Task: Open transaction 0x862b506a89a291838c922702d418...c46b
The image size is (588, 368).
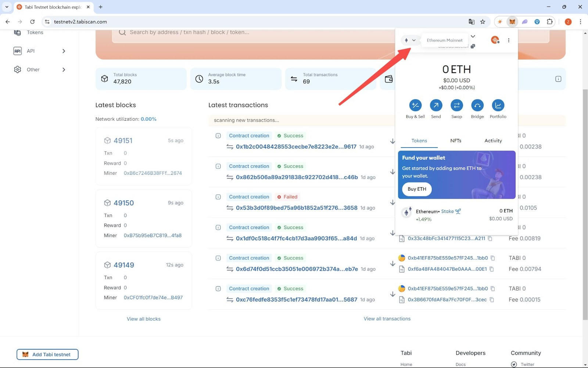Action: click(x=297, y=177)
